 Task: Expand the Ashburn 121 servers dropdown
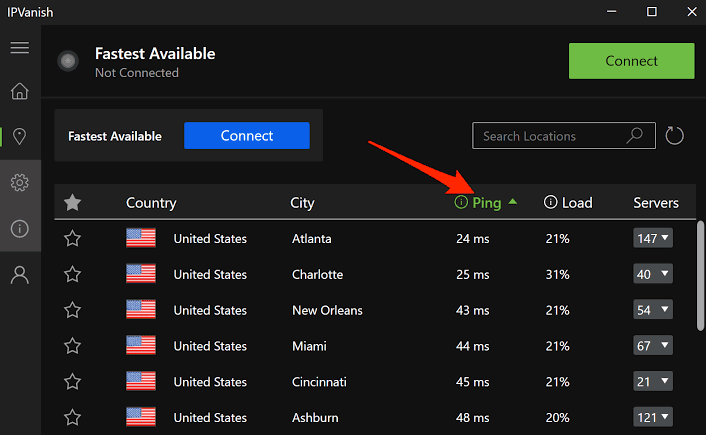tap(653, 417)
